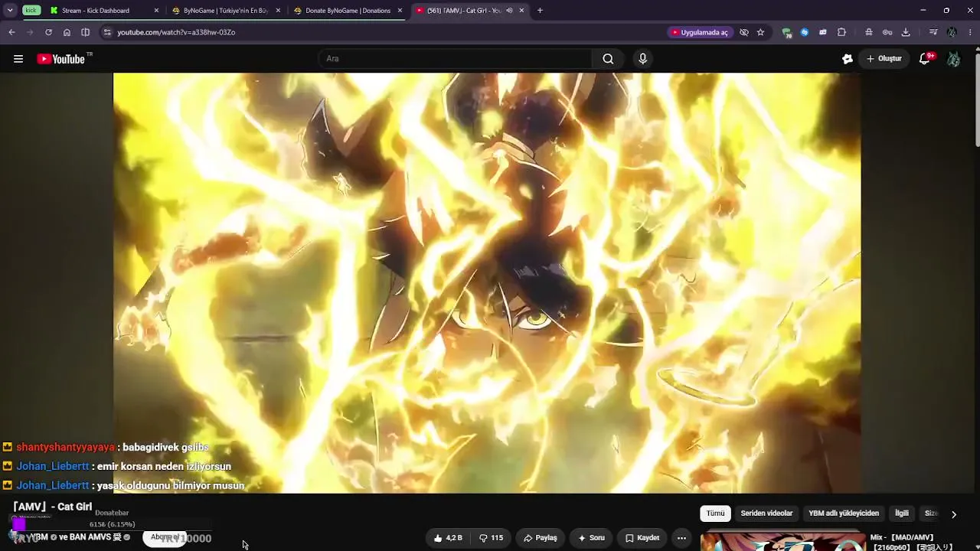This screenshot has width=980, height=551.
Task: Reload the YouTube page
Action: pyautogui.click(x=48, y=32)
